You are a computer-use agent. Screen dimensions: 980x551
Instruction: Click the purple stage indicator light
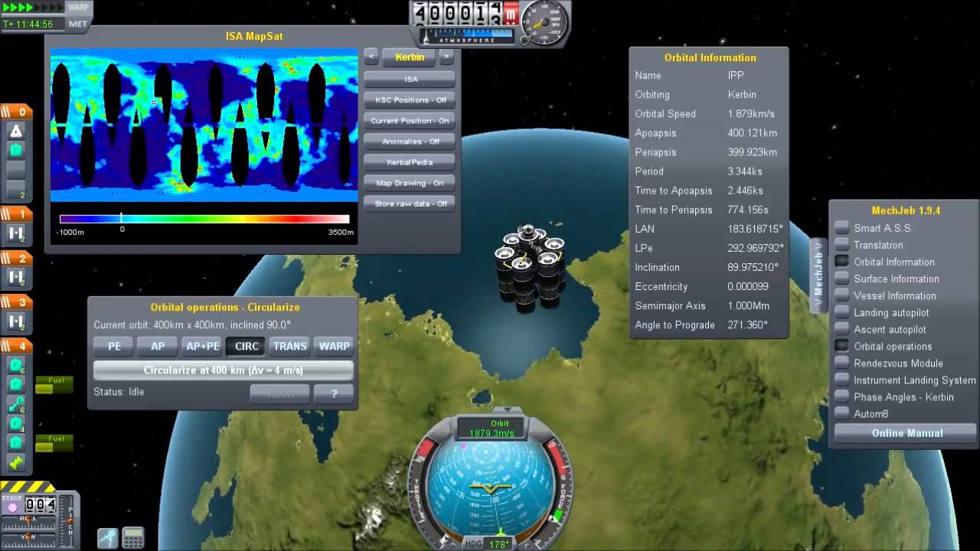coord(11,507)
